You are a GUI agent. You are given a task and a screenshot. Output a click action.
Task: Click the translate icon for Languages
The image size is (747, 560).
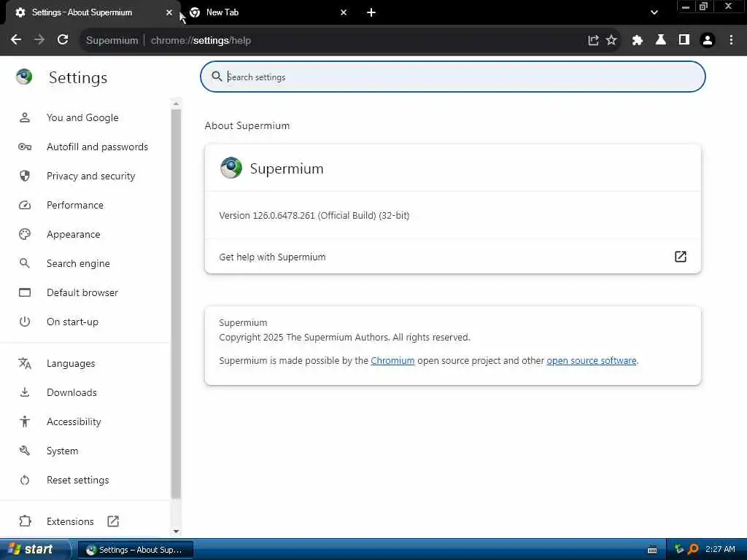(25, 363)
